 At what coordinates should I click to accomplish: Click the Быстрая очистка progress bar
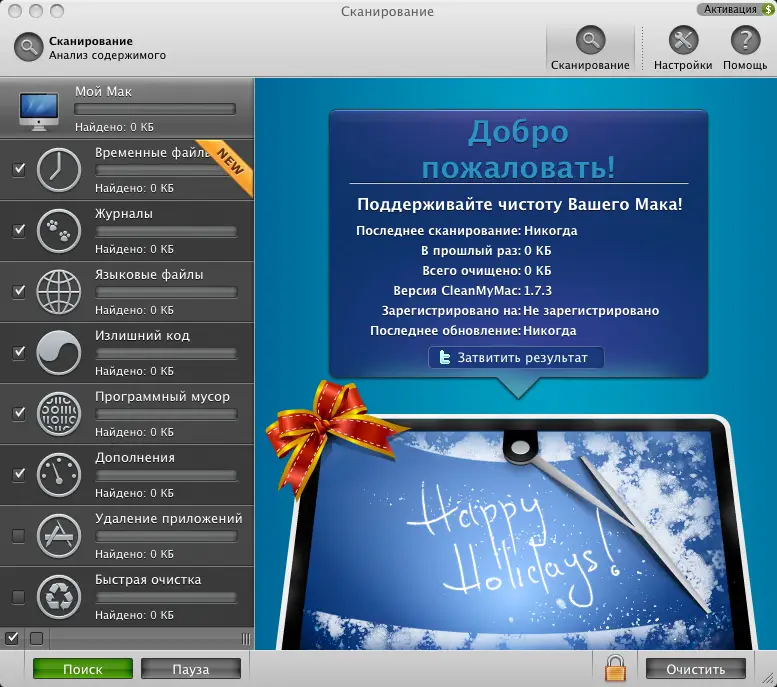166,598
